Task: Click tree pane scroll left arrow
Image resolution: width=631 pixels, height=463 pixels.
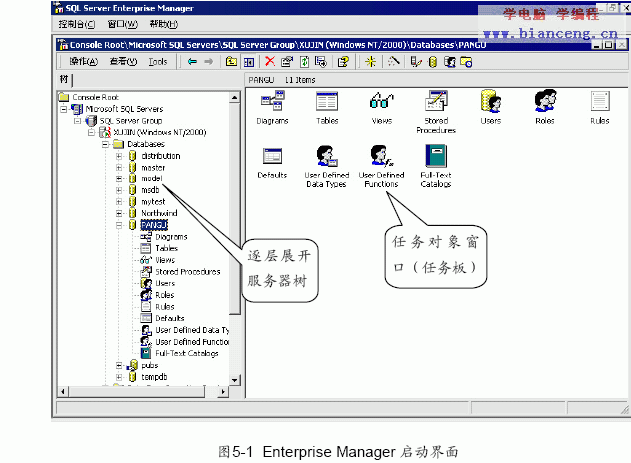Action: tap(63, 391)
